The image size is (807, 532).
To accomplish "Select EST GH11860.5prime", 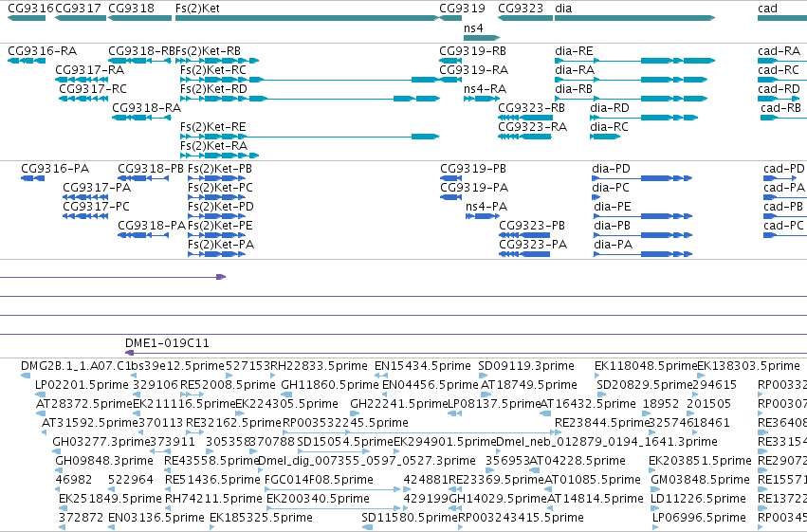I will [330, 385].
